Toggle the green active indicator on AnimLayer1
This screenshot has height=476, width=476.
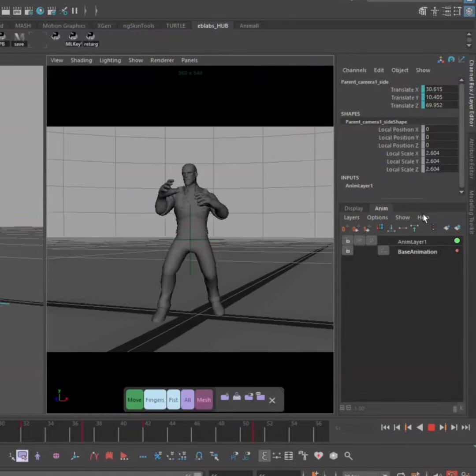[457, 241]
